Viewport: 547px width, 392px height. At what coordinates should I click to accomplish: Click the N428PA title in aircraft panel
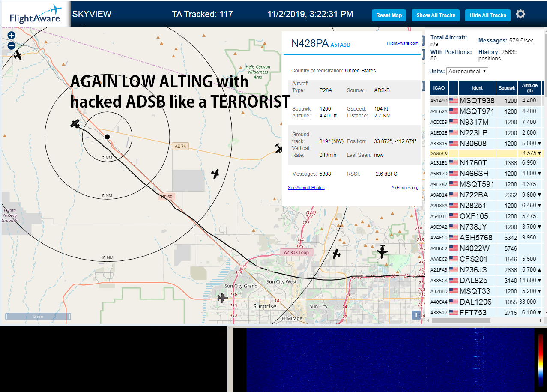point(310,43)
